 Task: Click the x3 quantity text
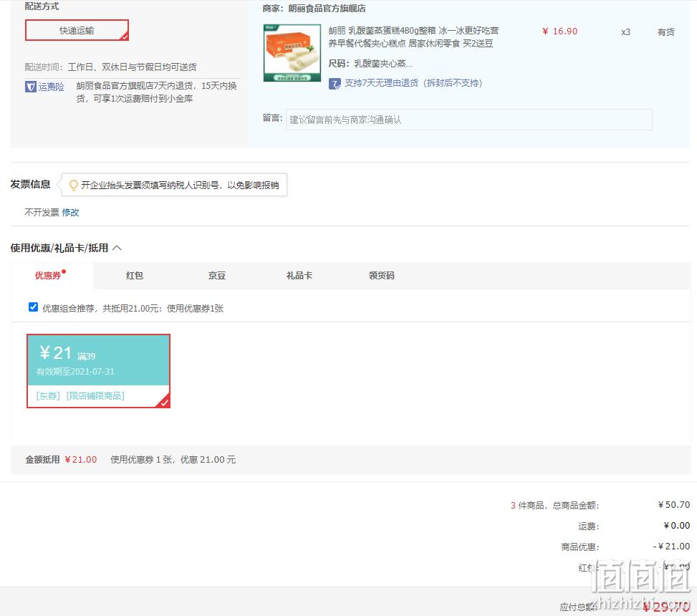click(625, 32)
